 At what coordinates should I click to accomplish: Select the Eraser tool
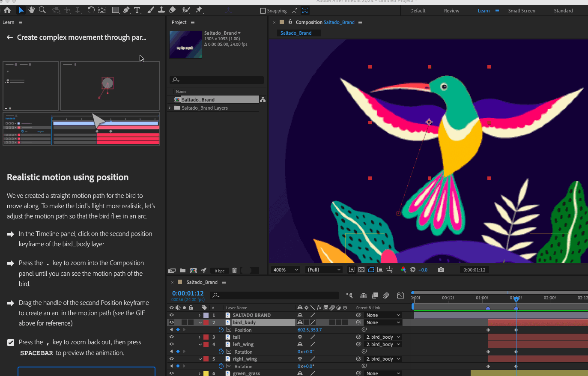[x=172, y=10]
